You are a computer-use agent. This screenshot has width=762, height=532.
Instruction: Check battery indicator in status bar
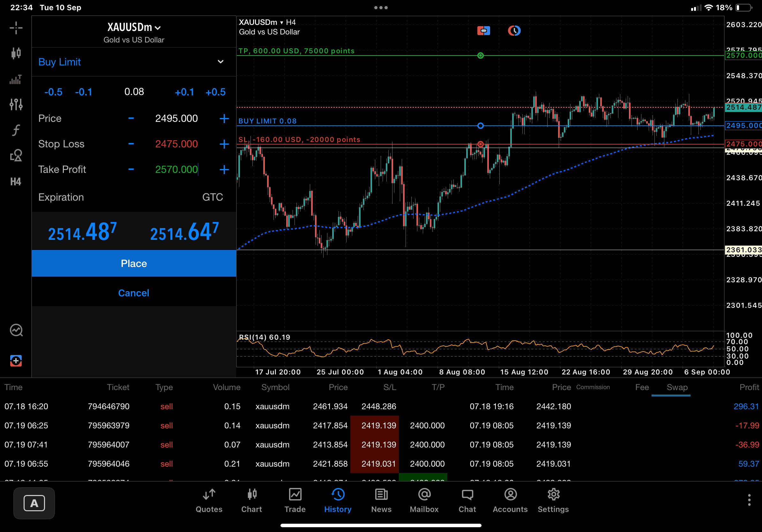pyautogui.click(x=744, y=8)
